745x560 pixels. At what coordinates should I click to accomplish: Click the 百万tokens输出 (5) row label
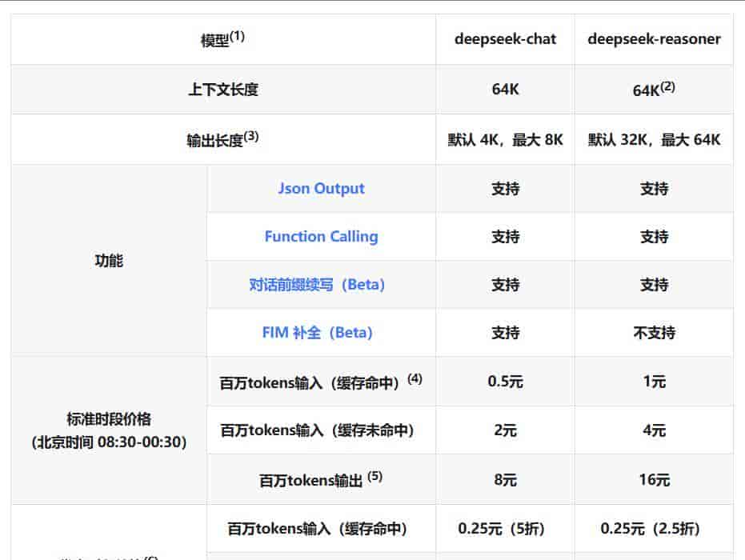321,480
